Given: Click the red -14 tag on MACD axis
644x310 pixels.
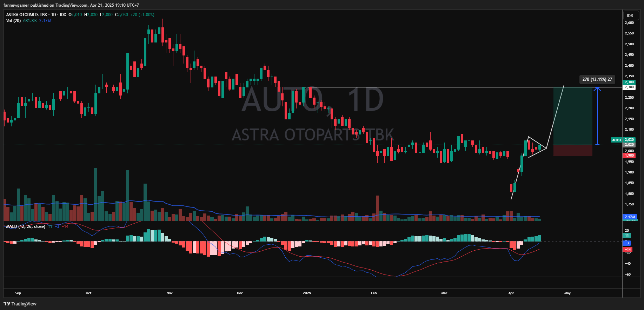Looking at the screenshot, I should coord(628,250).
